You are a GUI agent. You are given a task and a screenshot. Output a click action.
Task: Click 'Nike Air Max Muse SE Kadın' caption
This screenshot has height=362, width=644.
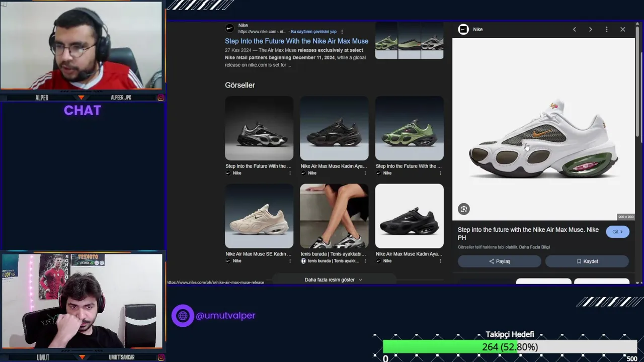click(259, 254)
